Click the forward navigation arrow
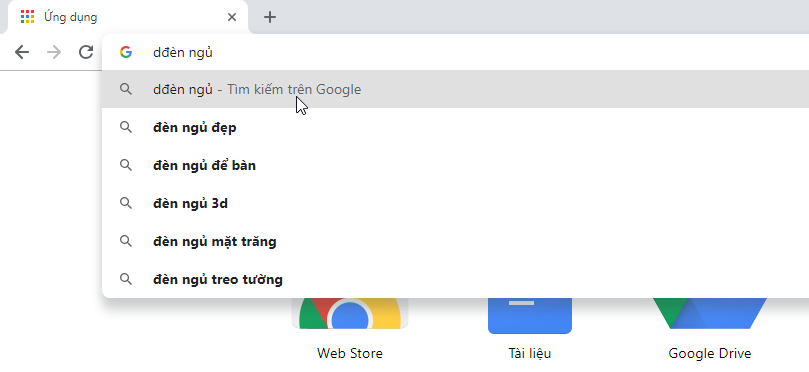Screen dimensions: 809x372 54,52
